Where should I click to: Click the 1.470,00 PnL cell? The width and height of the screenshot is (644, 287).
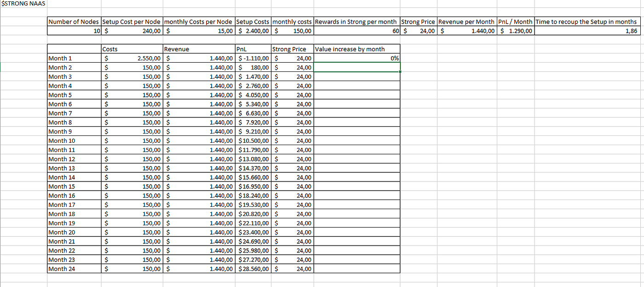point(253,76)
